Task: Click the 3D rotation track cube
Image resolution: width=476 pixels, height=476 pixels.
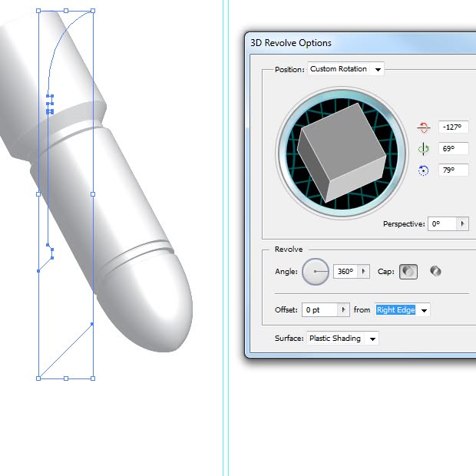Action: coord(342,153)
